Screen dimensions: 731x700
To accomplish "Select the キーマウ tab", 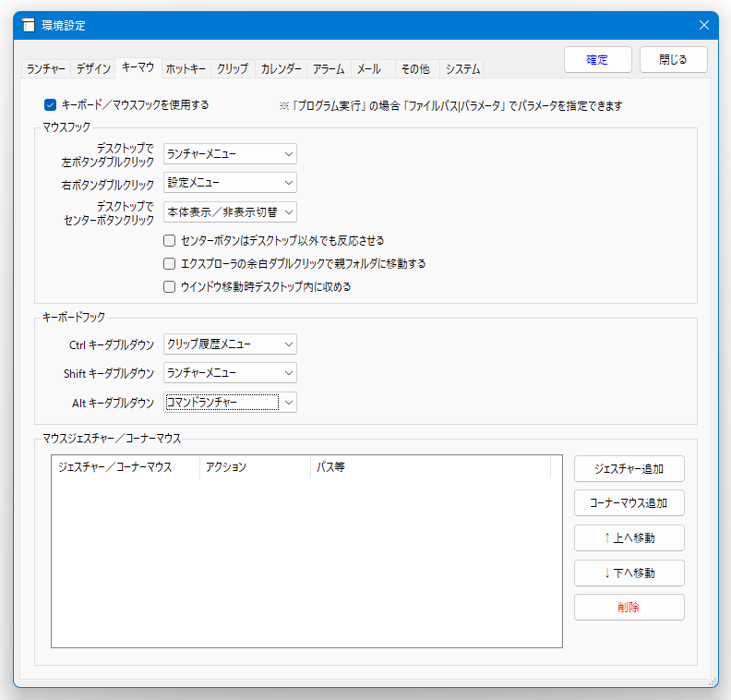I will (138, 67).
